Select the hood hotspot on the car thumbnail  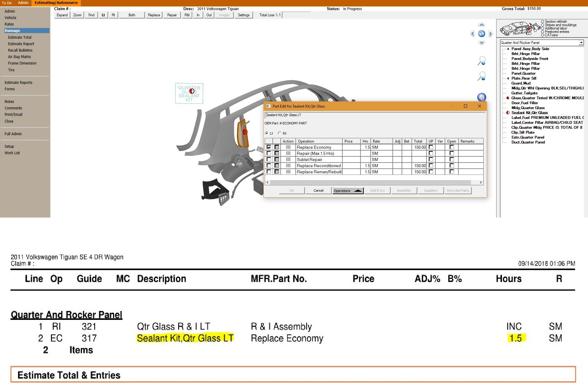pyautogui.click(x=510, y=28)
